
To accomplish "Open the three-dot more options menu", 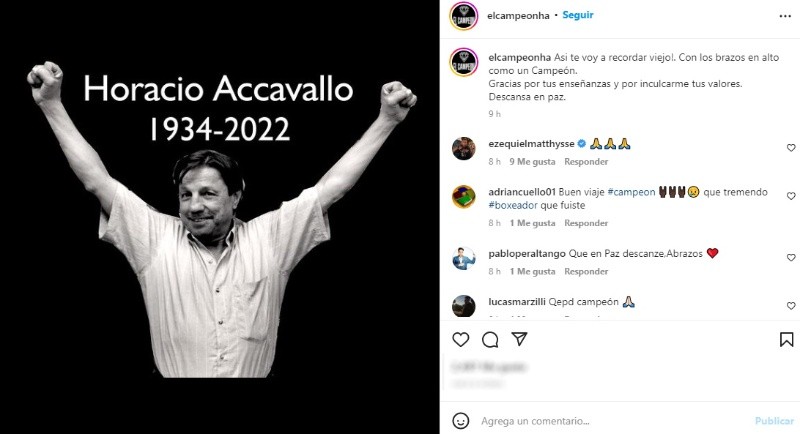I will pyautogui.click(x=785, y=16).
